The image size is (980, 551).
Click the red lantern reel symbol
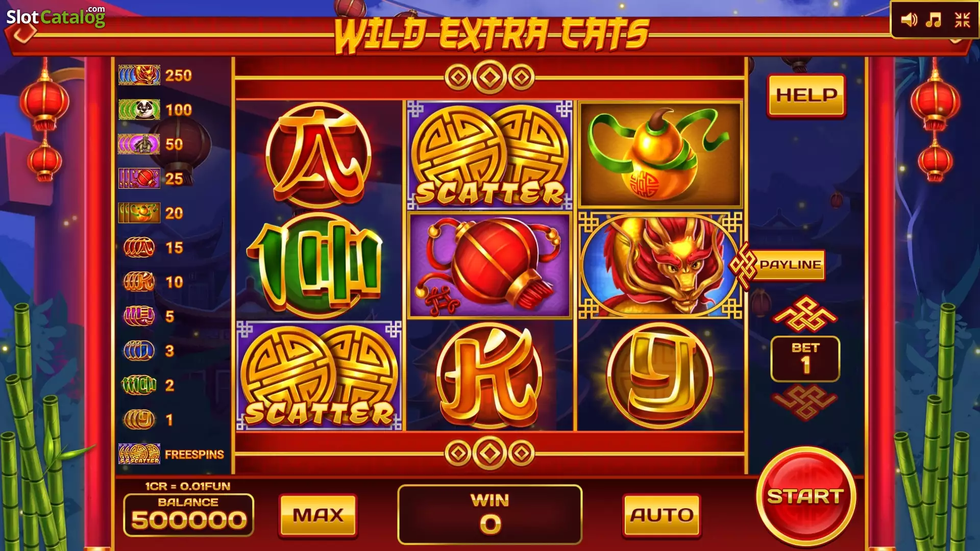(x=489, y=265)
